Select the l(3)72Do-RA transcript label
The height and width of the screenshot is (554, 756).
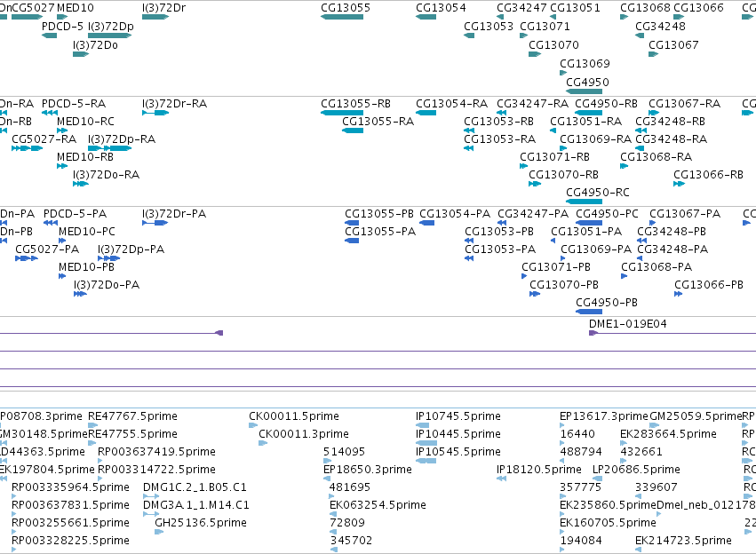[x=106, y=175]
